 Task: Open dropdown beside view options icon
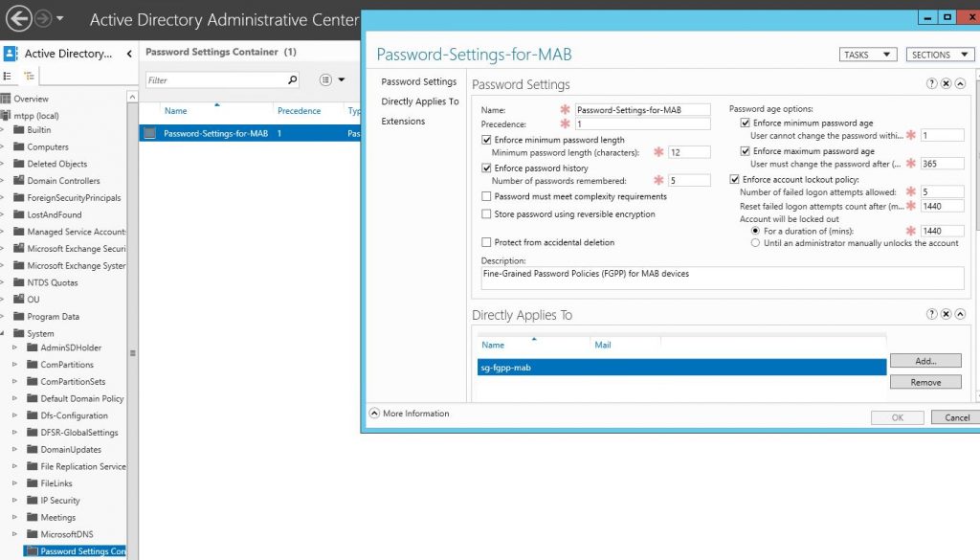(x=342, y=80)
